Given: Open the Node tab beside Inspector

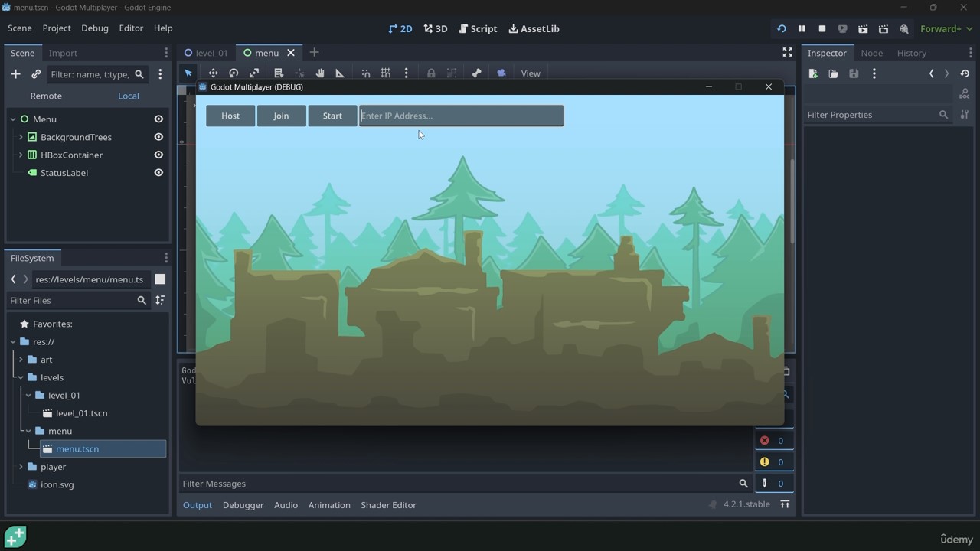Looking at the screenshot, I should [871, 53].
